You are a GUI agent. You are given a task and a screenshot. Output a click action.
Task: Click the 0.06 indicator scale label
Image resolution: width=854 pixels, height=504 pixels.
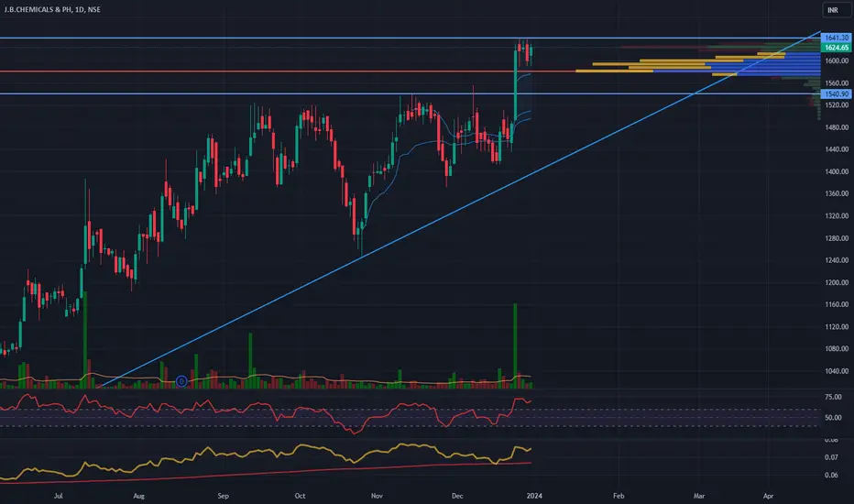point(831,475)
